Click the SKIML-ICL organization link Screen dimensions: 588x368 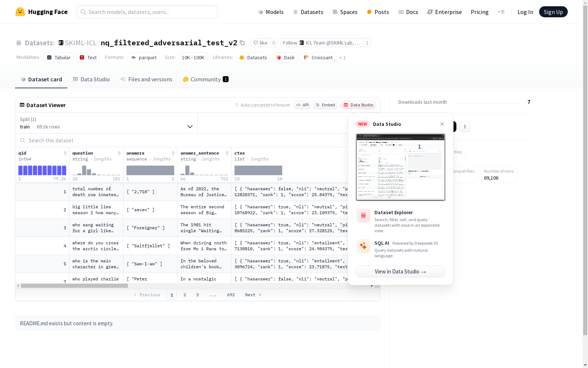(80, 43)
